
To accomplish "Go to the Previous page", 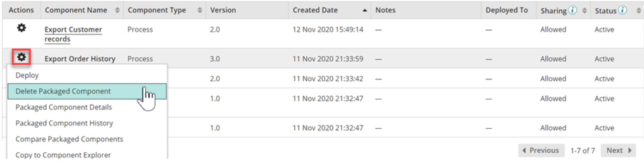I will click(541, 150).
